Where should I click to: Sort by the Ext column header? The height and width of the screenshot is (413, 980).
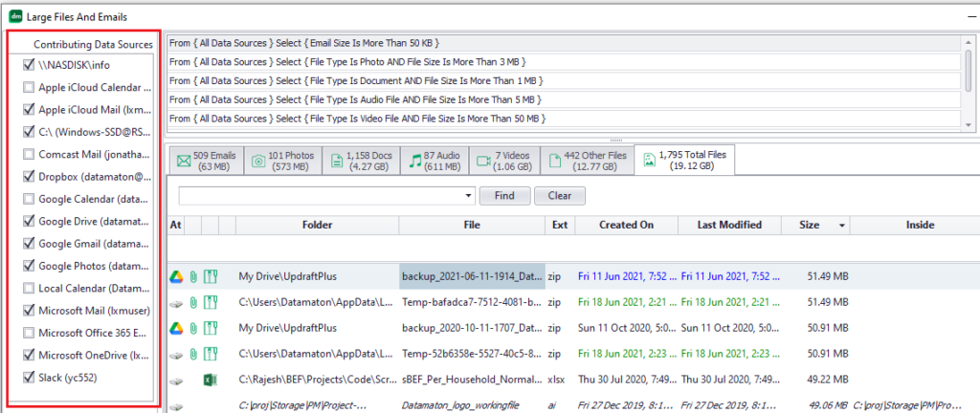coord(560,226)
